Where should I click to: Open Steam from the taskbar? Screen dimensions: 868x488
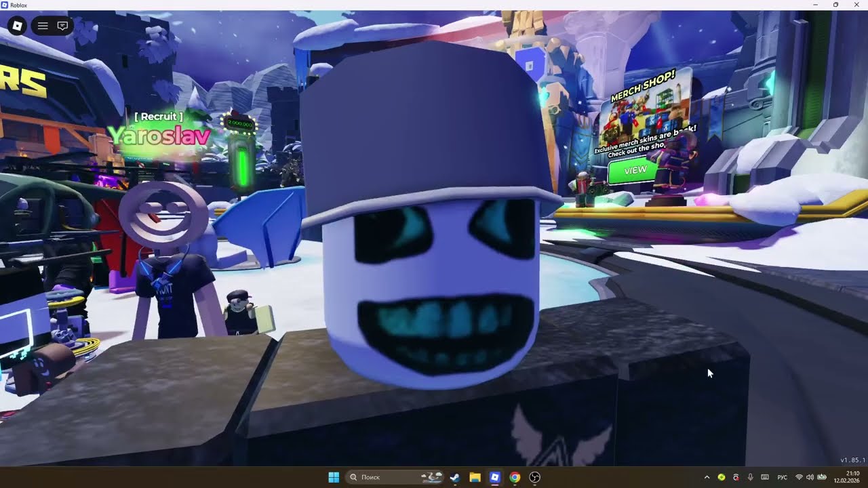pos(455,477)
